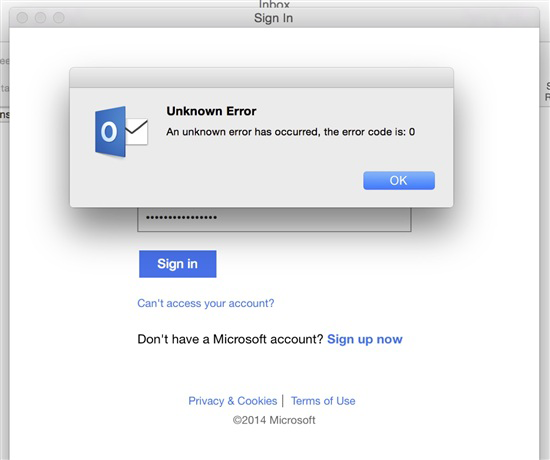Viewport: 550px width, 460px height.
Task: Click the Sign In window minimize button
Action: [40, 18]
